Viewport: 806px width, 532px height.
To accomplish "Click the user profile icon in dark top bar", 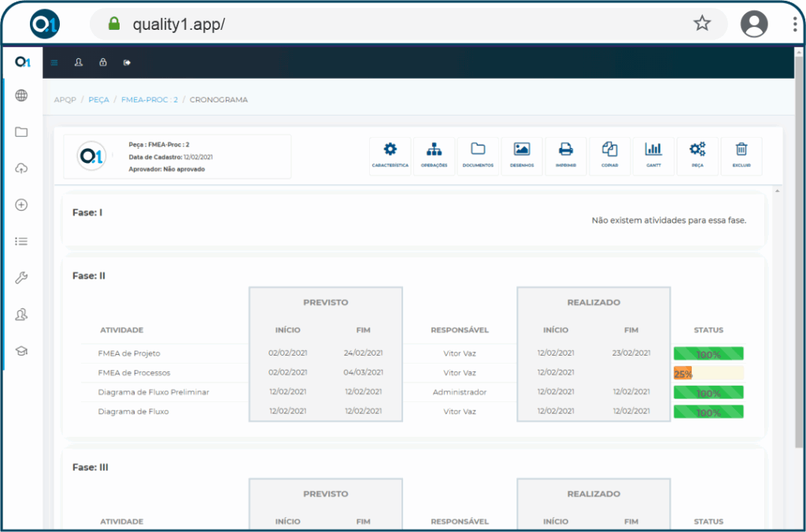I will tap(79, 62).
